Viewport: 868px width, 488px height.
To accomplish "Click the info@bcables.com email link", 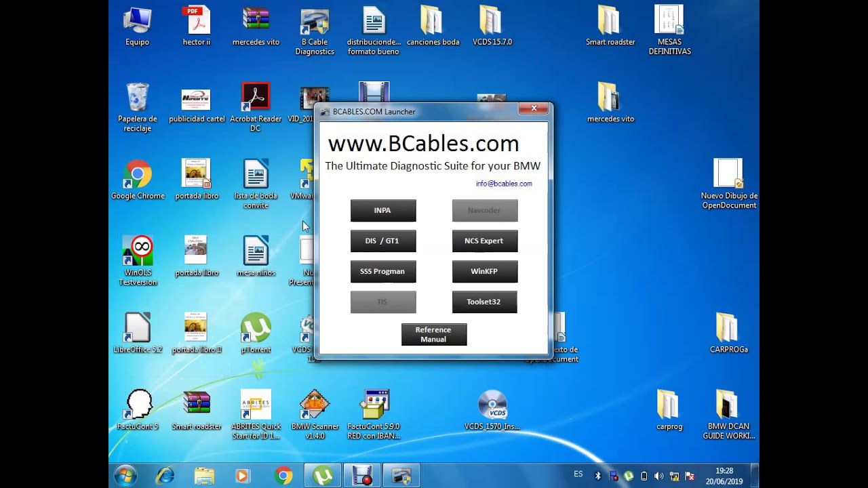I will click(504, 184).
